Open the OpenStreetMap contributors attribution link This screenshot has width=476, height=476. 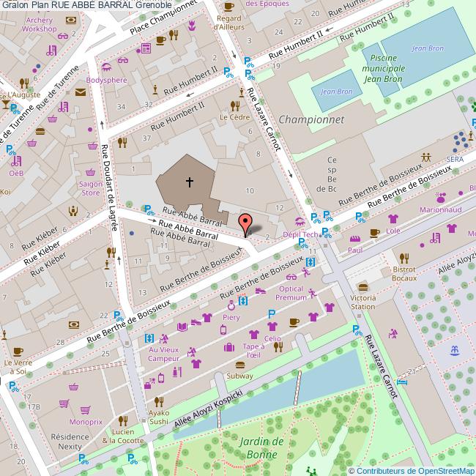(x=414, y=470)
